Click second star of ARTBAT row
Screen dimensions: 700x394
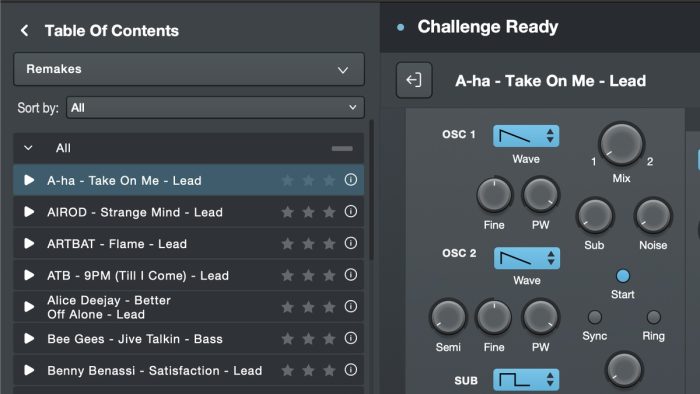click(308, 244)
